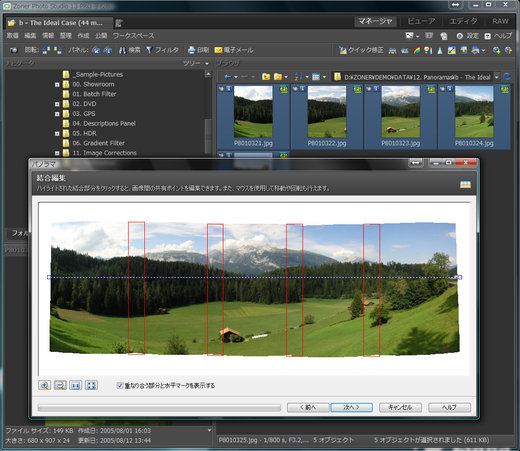Select the P8010323.jpg thumbnail
Image resolution: width=520 pixels, height=451 pixels.
[x=400, y=116]
